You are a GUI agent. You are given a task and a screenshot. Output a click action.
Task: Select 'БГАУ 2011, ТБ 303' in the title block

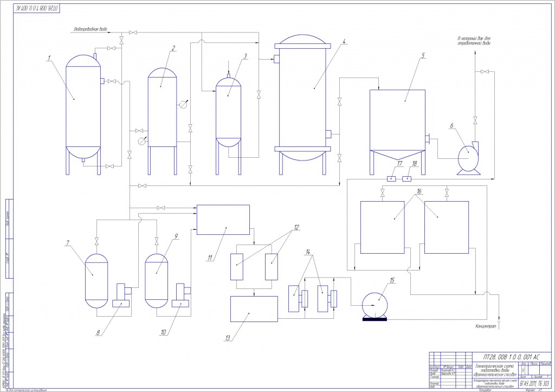[x=534, y=383]
